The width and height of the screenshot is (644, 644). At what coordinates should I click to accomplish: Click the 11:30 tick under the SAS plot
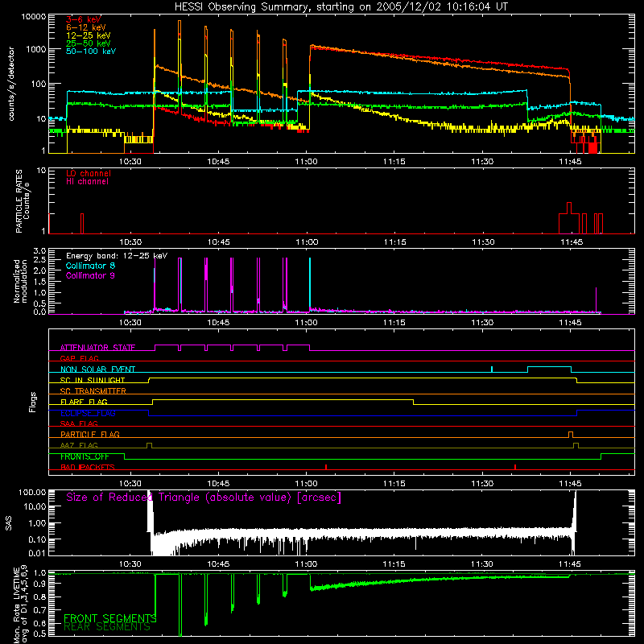[481, 564]
